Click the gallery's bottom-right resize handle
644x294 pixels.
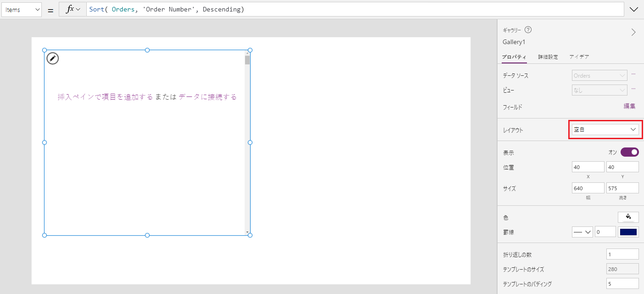250,235
